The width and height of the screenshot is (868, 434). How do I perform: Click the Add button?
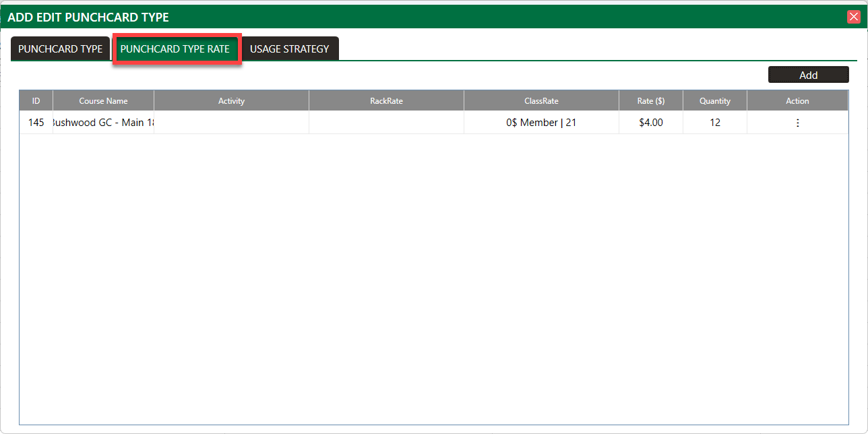pos(808,75)
